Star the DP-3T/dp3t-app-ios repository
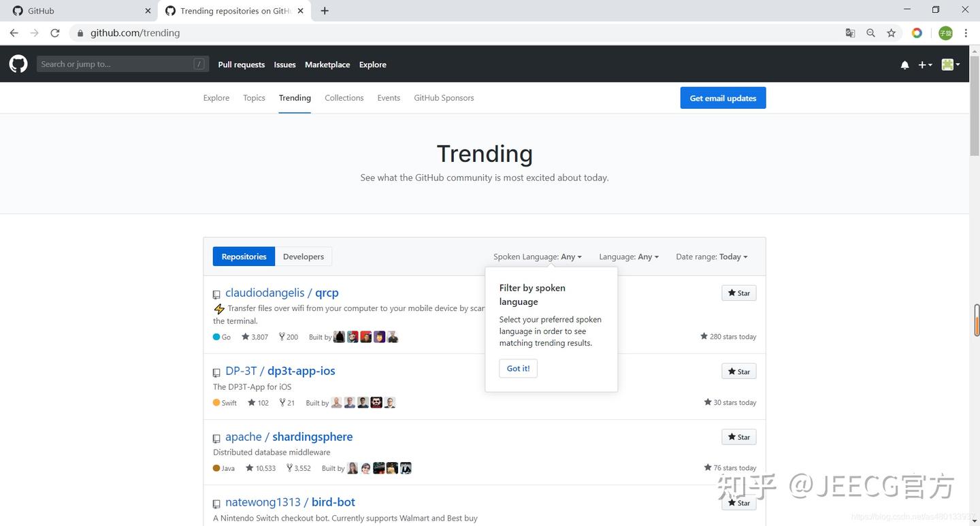 click(x=738, y=372)
